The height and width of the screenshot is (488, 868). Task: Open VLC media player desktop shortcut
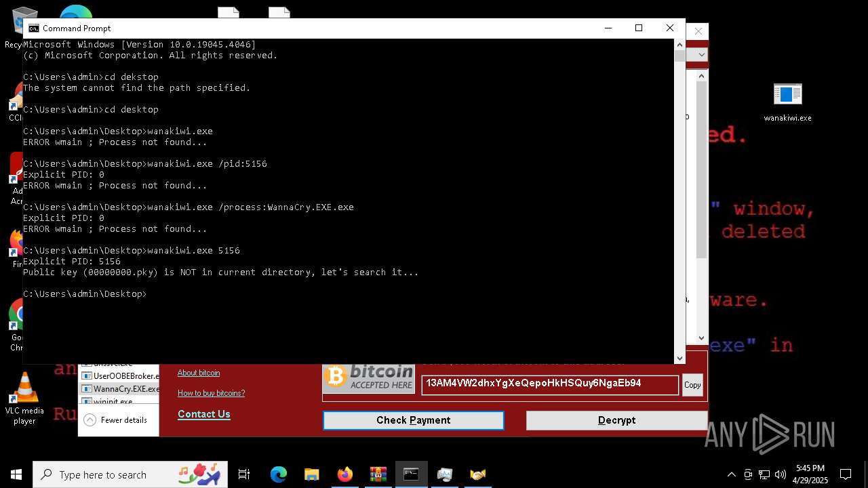[24, 399]
